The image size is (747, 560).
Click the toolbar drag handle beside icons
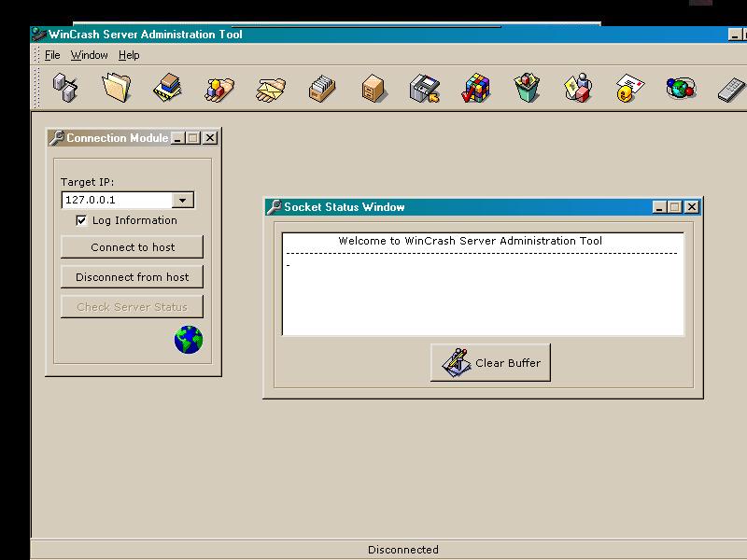pyautogui.click(x=36, y=88)
